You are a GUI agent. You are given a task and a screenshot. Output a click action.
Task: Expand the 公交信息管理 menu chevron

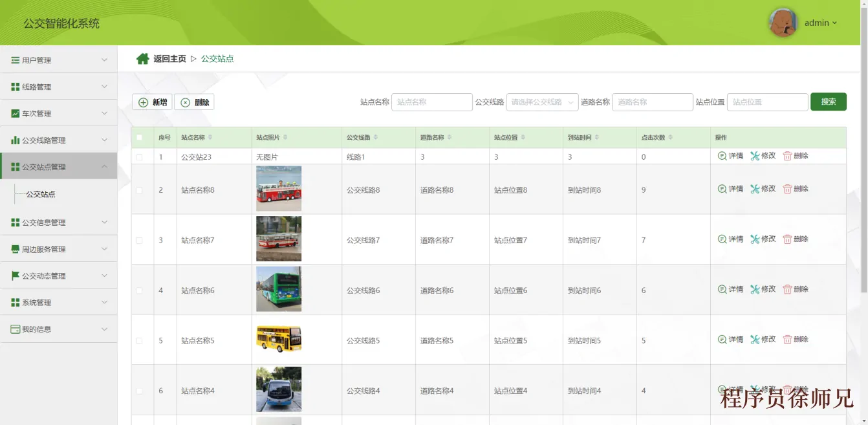pos(104,223)
